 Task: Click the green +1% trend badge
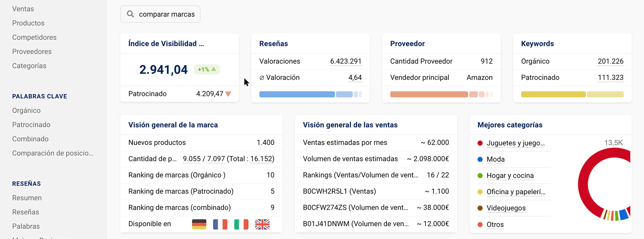point(207,69)
